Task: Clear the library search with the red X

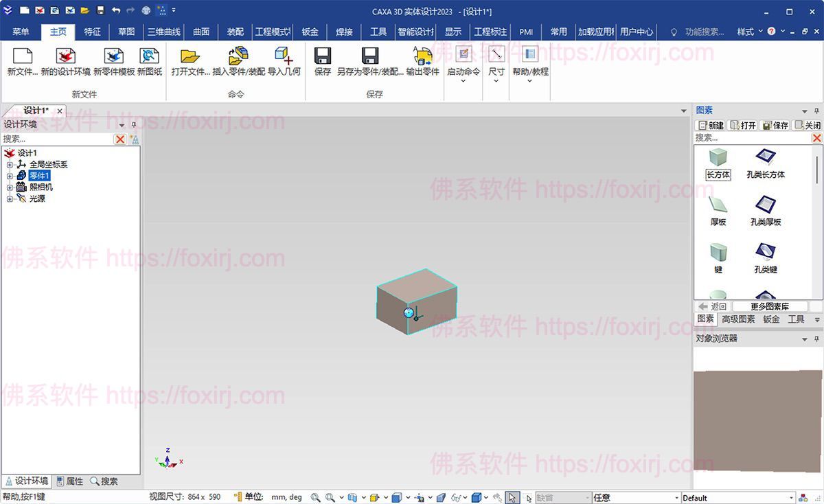Action: (x=817, y=138)
